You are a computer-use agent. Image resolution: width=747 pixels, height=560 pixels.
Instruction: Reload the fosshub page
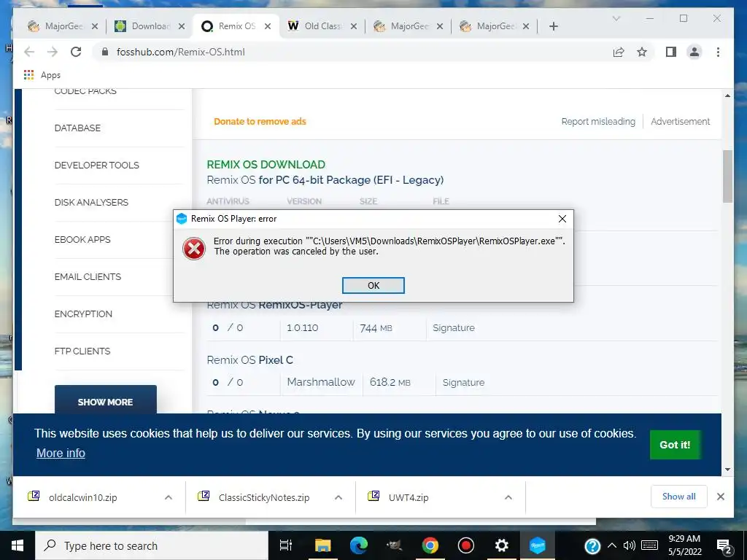pyautogui.click(x=76, y=52)
